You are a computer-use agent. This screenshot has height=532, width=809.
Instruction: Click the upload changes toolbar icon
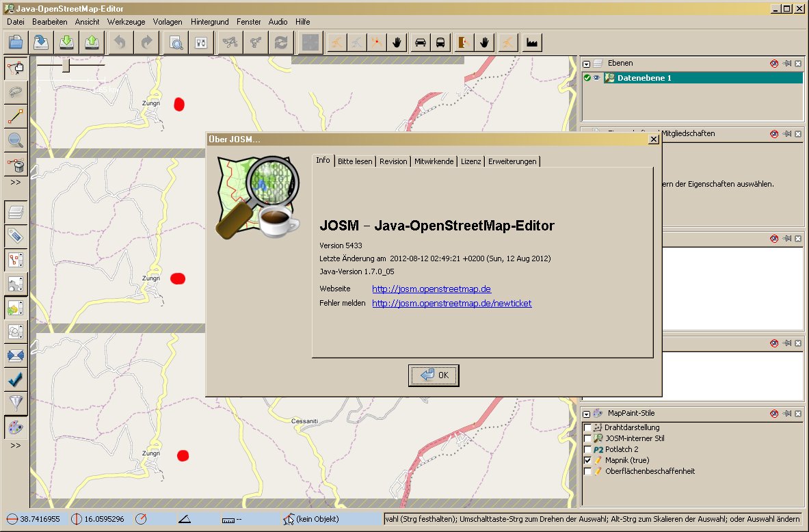point(91,42)
